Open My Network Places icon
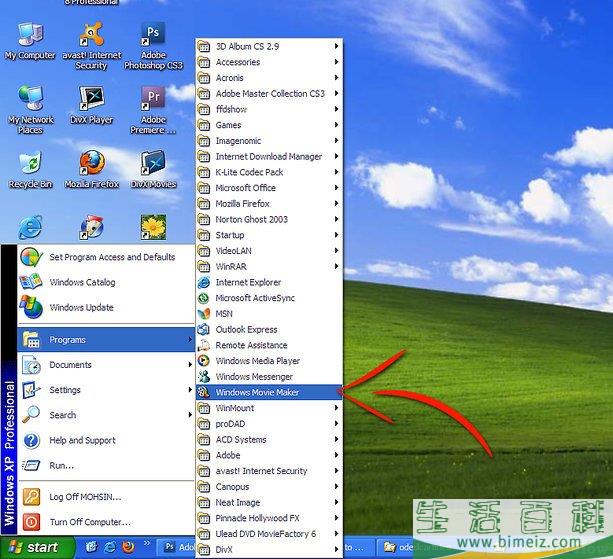Image resolution: width=613 pixels, height=559 pixels. point(30,110)
